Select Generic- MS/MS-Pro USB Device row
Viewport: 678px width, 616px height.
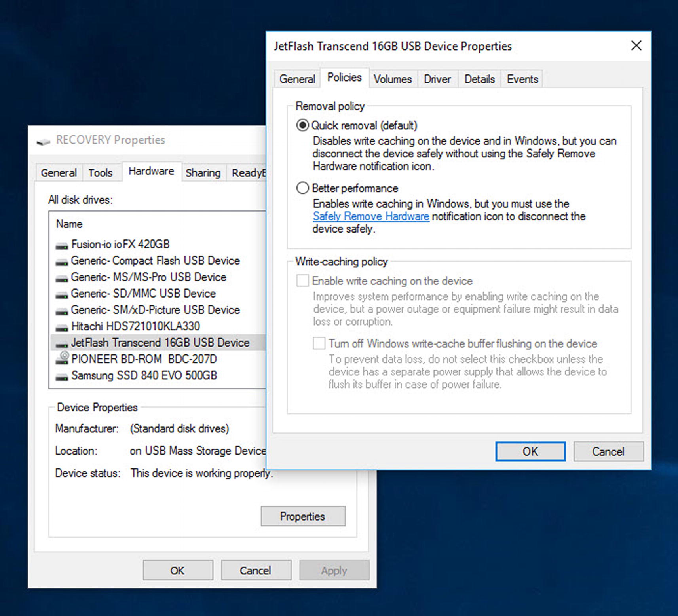click(158, 277)
